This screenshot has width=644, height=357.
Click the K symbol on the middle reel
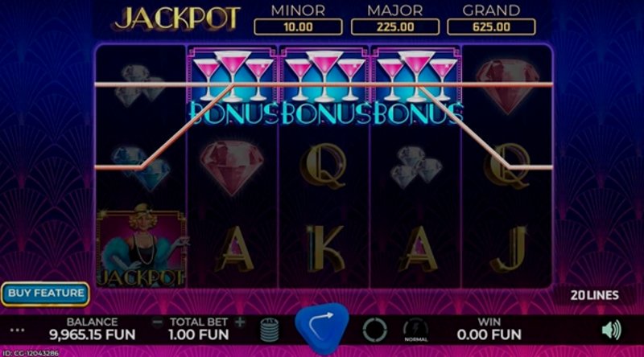325,248
